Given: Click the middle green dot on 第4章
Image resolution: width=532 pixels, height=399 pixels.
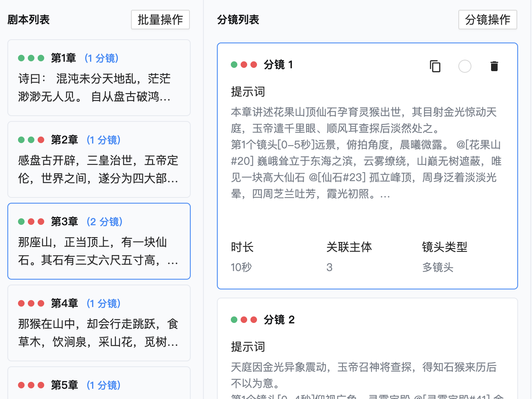Looking at the screenshot, I should (x=31, y=303).
